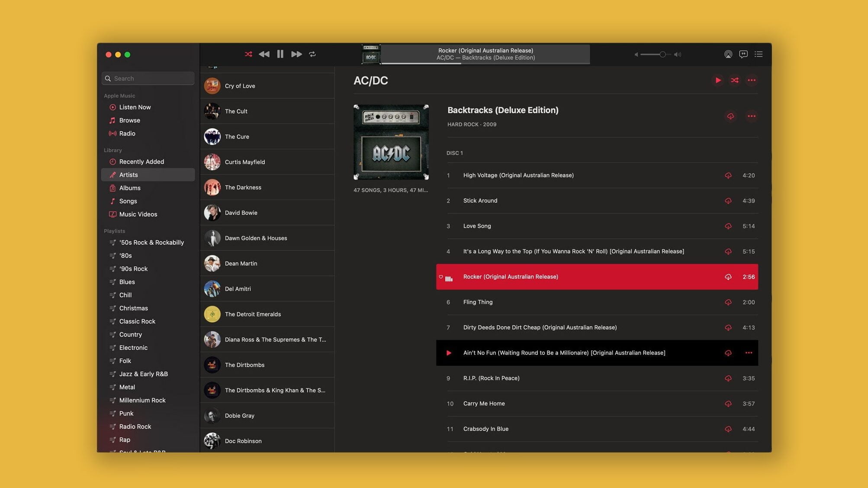Show lyrics panel icon
This screenshot has width=868, height=488.
743,54
